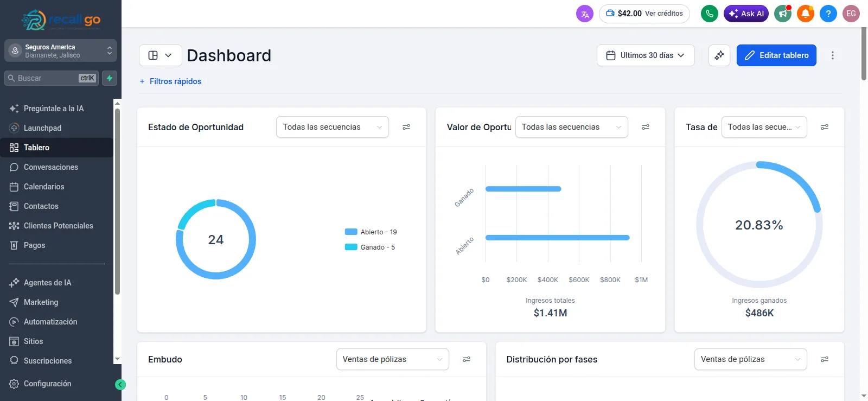Click the 24 donut chart center
This screenshot has height=401, width=868.
(216, 240)
